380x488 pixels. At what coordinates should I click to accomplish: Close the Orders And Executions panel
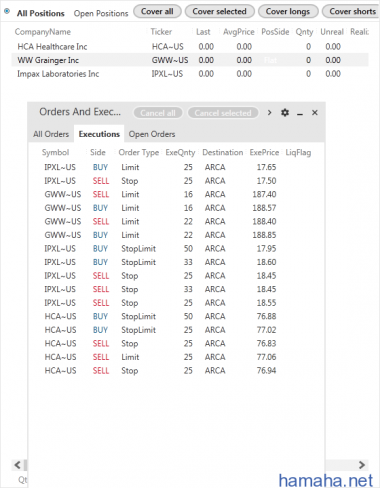pos(315,113)
